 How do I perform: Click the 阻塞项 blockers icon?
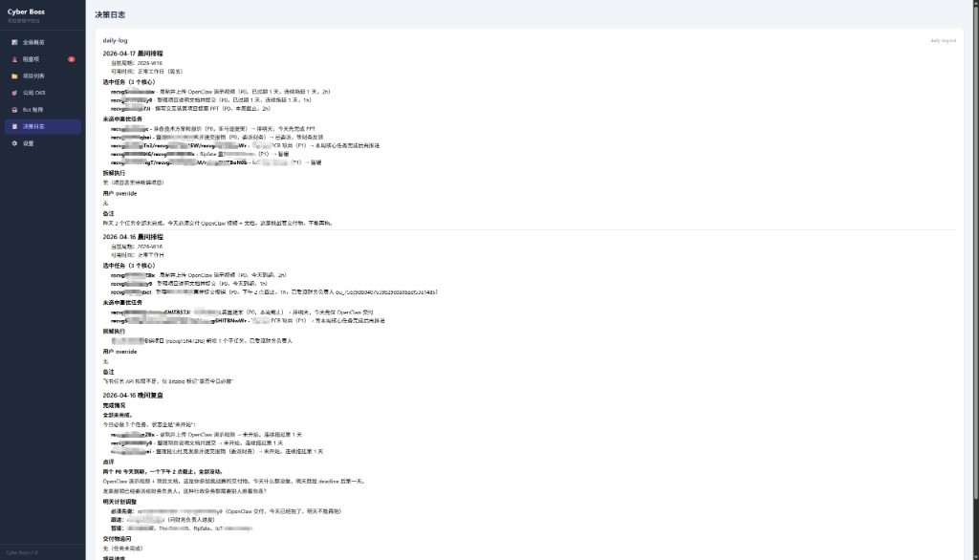(x=14, y=59)
